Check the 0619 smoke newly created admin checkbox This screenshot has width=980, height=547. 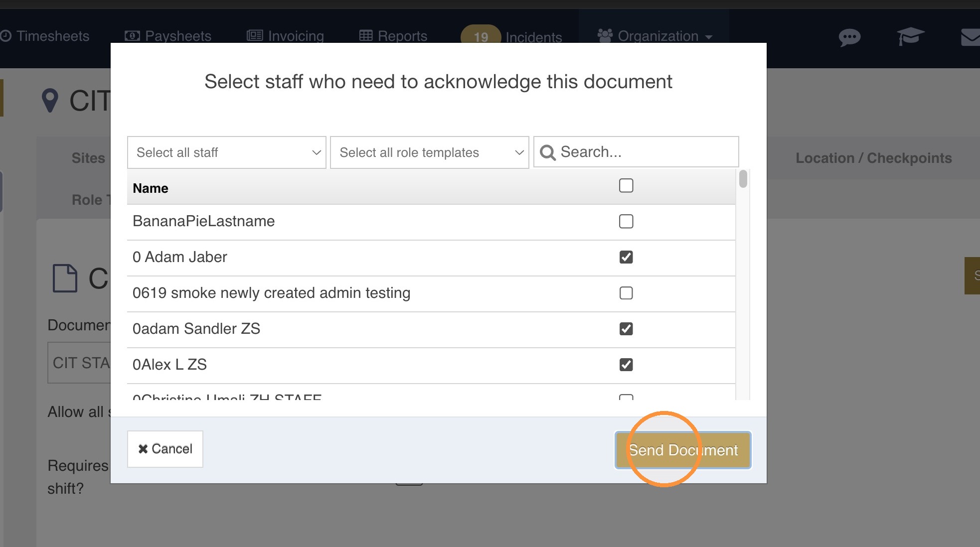pos(626,293)
